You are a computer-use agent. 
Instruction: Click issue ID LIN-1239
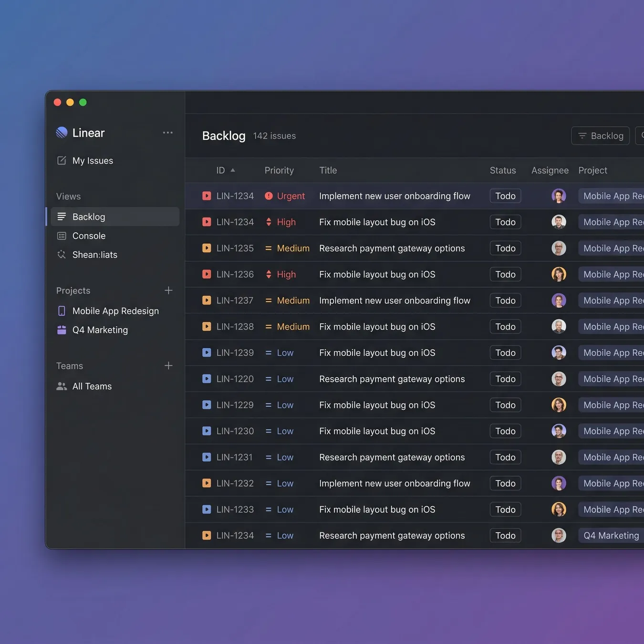(235, 353)
